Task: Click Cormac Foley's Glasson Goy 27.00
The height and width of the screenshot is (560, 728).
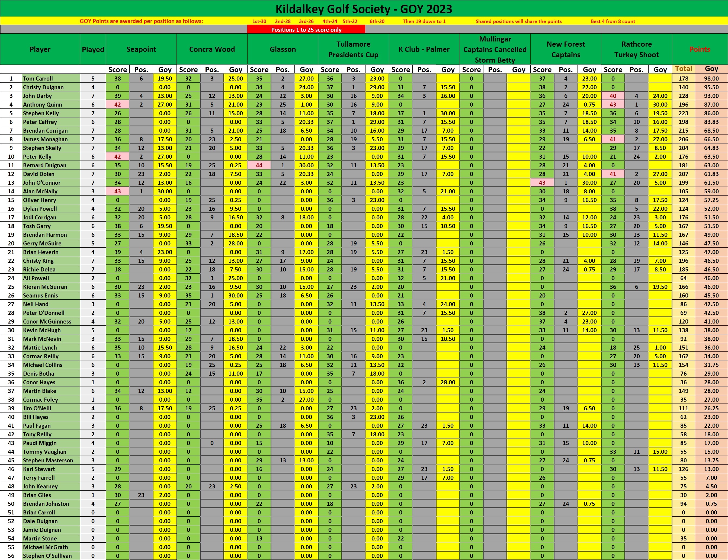Action: (306, 400)
